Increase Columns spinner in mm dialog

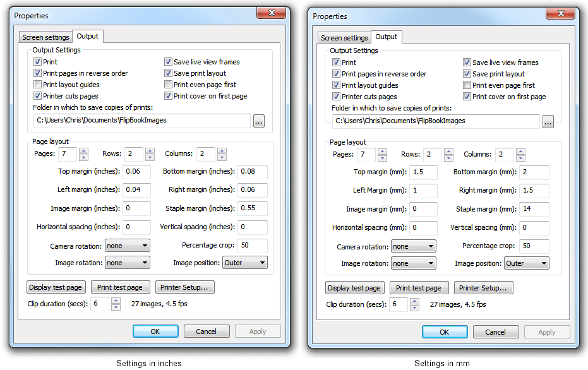point(520,152)
